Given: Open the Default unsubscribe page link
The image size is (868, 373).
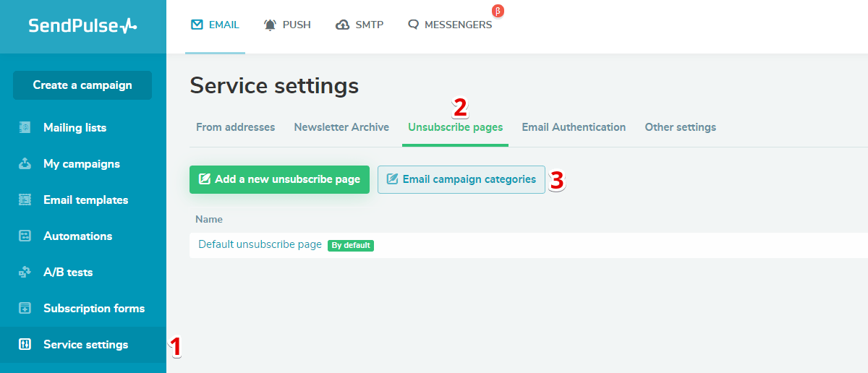Looking at the screenshot, I should coord(260,244).
